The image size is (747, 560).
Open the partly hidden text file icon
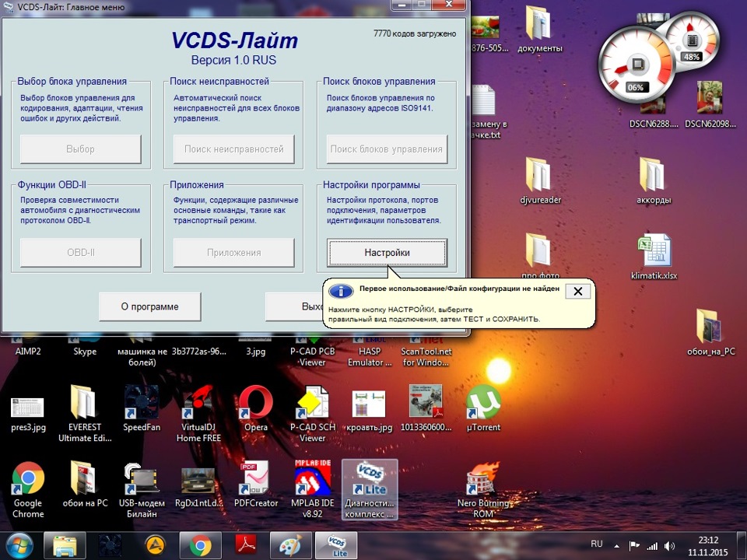pyautogui.click(x=486, y=112)
